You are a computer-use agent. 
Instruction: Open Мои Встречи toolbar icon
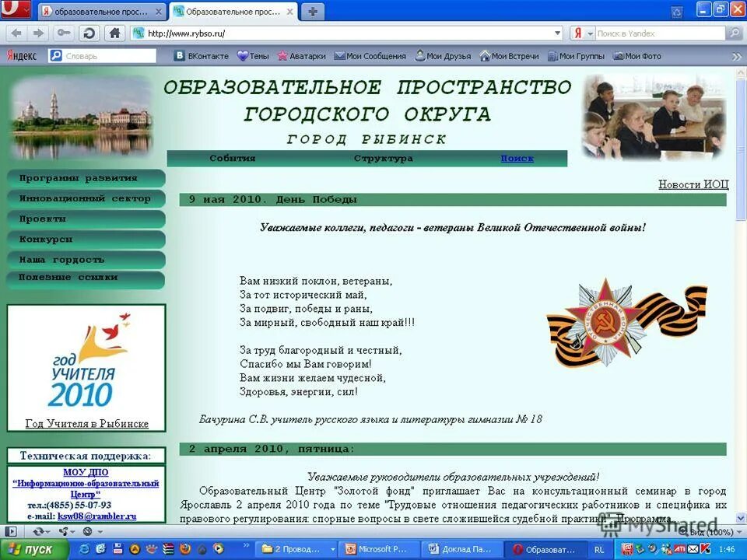coord(510,56)
